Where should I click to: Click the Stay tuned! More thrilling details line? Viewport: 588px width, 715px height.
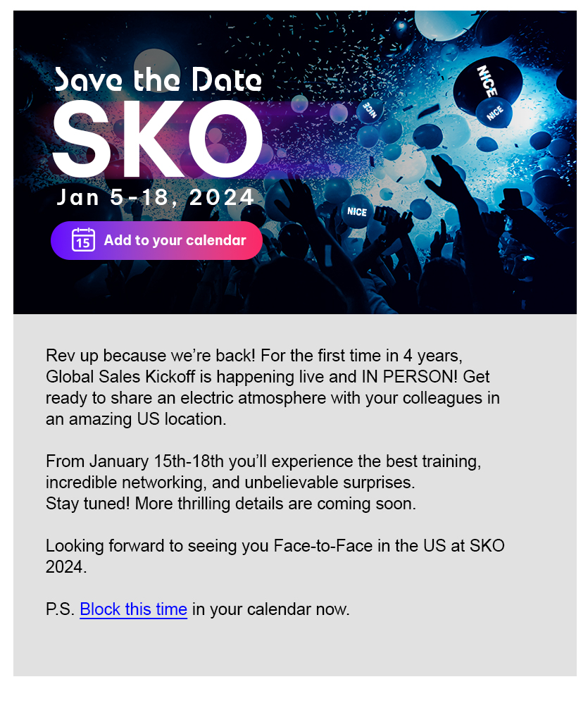(231, 504)
